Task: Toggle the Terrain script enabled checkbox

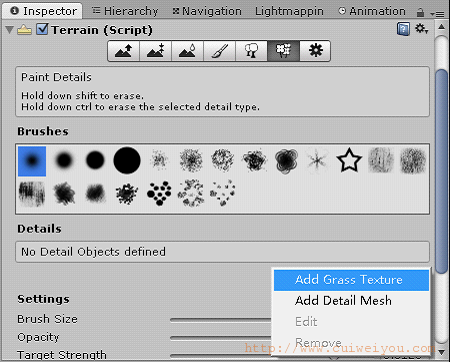Action: (x=42, y=29)
